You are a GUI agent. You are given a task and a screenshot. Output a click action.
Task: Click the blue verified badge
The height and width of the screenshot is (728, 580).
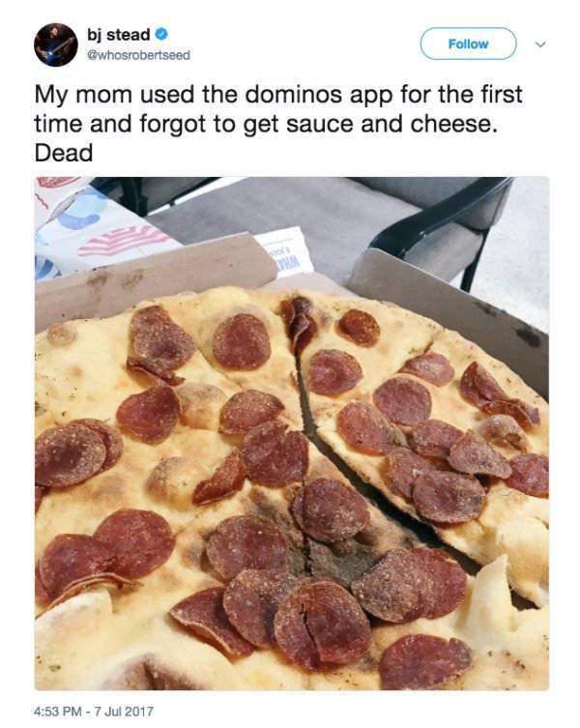tap(160, 35)
